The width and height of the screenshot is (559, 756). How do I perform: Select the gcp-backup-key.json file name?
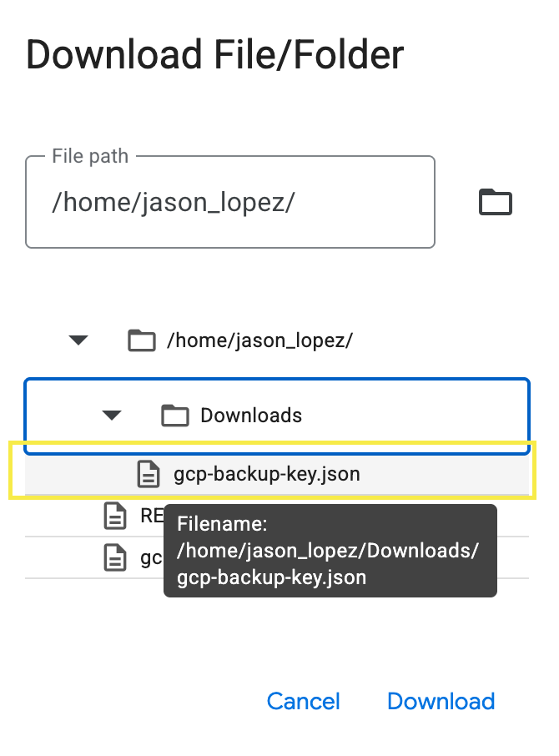[x=267, y=475]
